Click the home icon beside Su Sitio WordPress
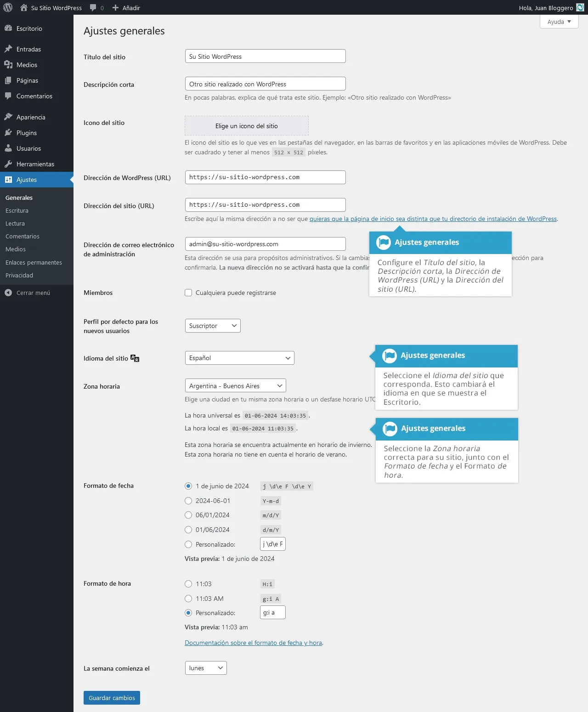 24,8
